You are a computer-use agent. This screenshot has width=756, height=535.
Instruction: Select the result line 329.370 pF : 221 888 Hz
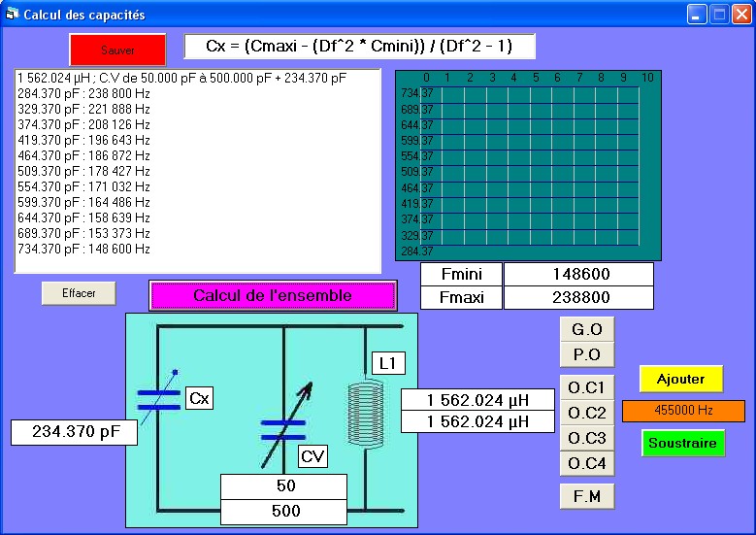83,109
